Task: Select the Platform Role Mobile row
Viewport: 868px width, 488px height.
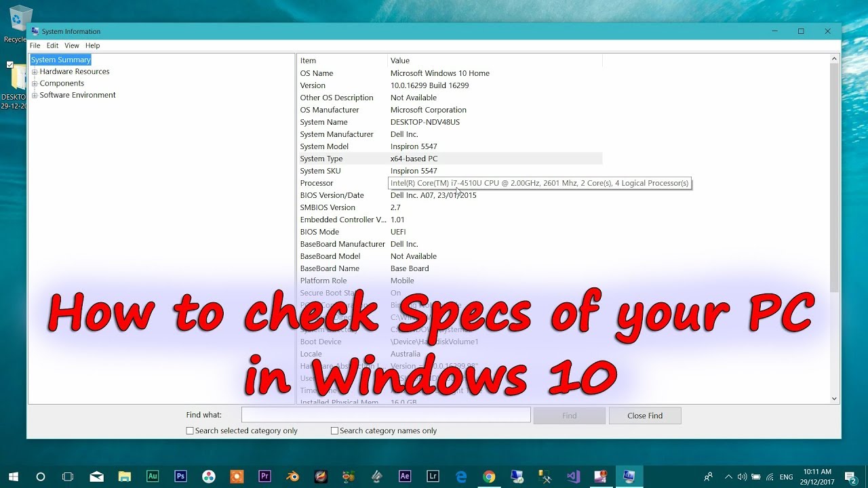Action: (x=450, y=281)
